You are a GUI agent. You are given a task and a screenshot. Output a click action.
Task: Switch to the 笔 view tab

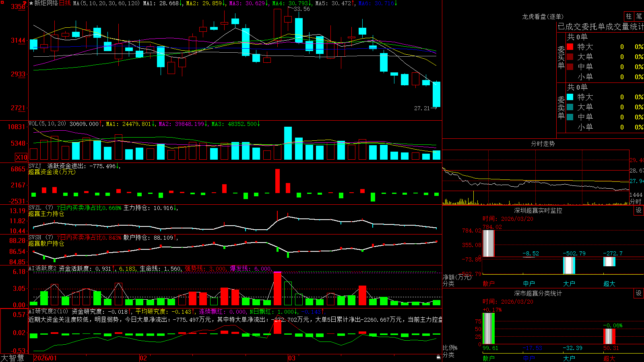coord(639,16)
